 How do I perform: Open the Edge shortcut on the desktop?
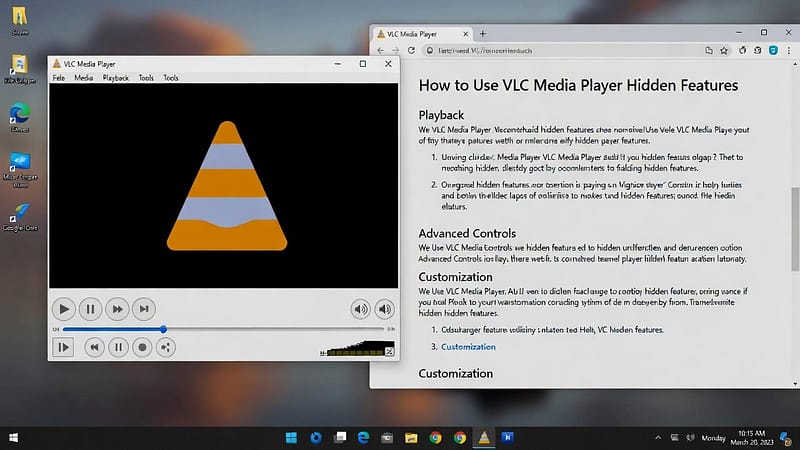pyautogui.click(x=19, y=118)
